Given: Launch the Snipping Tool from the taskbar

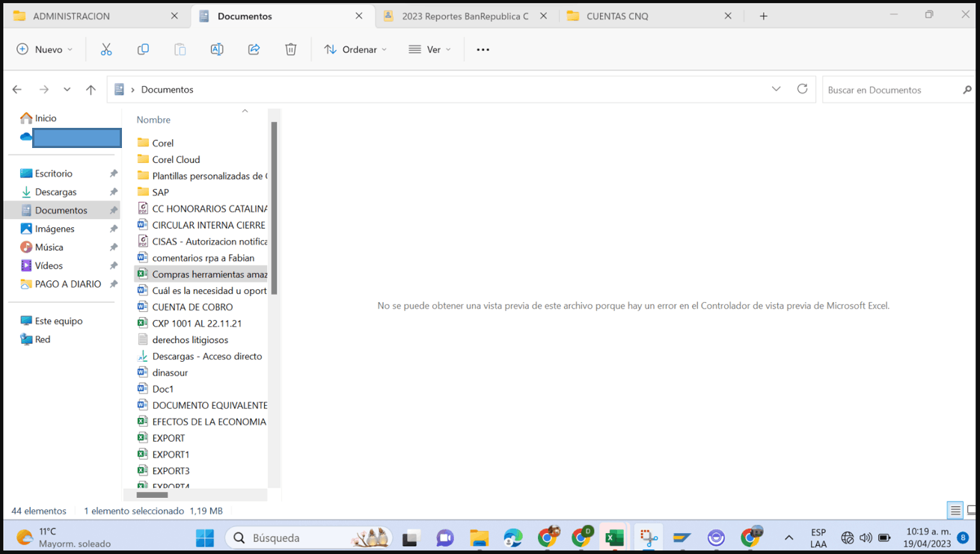Looking at the screenshot, I should [648, 537].
